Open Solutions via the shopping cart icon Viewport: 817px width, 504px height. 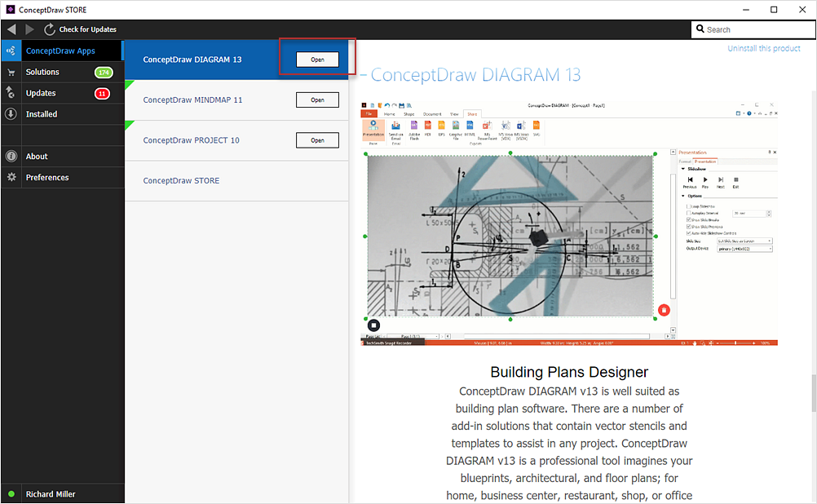[x=11, y=72]
